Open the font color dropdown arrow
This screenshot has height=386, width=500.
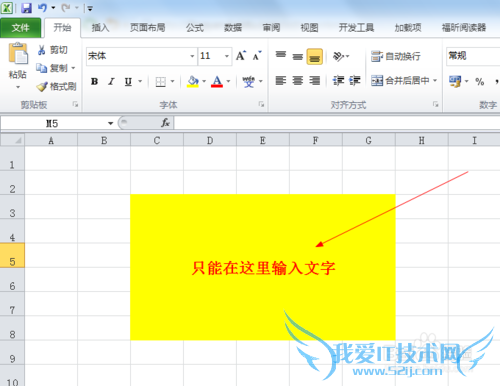228,81
